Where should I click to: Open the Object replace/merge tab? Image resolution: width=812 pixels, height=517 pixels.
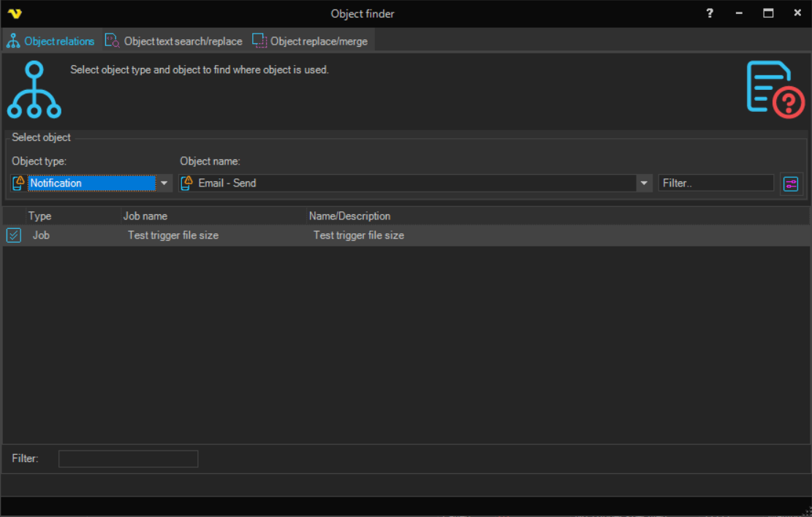tap(311, 41)
